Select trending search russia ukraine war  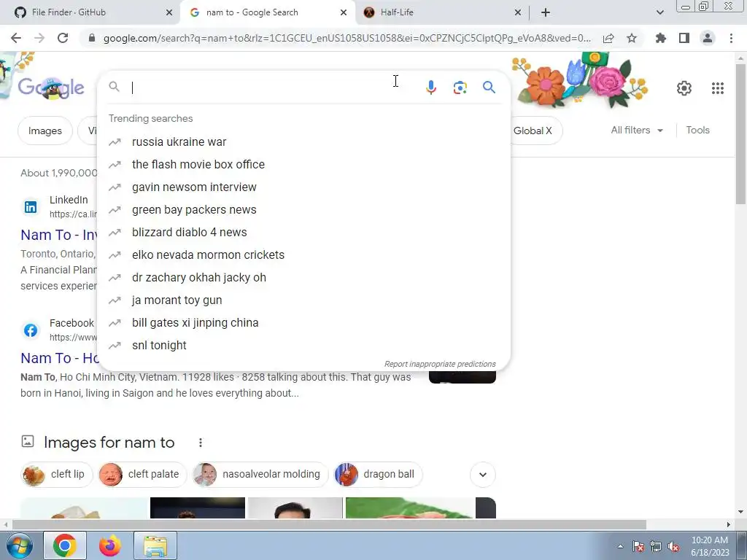coord(303,142)
